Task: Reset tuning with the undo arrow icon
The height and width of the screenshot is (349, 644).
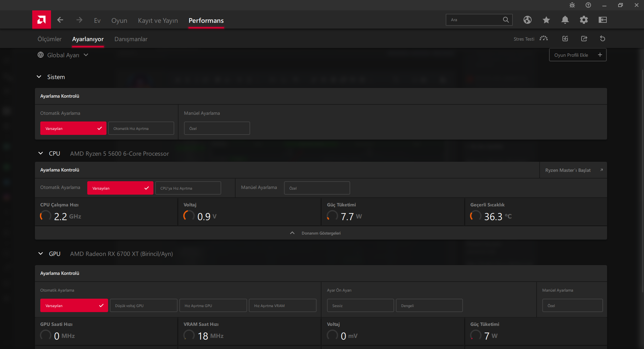Action: (x=602, y=39)
